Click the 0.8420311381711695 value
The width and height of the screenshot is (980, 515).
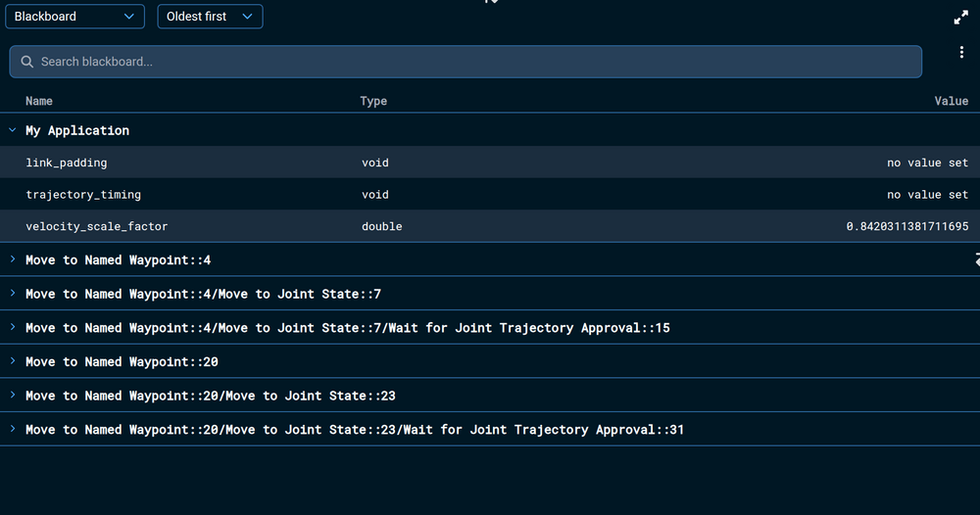tap(907, 226)
